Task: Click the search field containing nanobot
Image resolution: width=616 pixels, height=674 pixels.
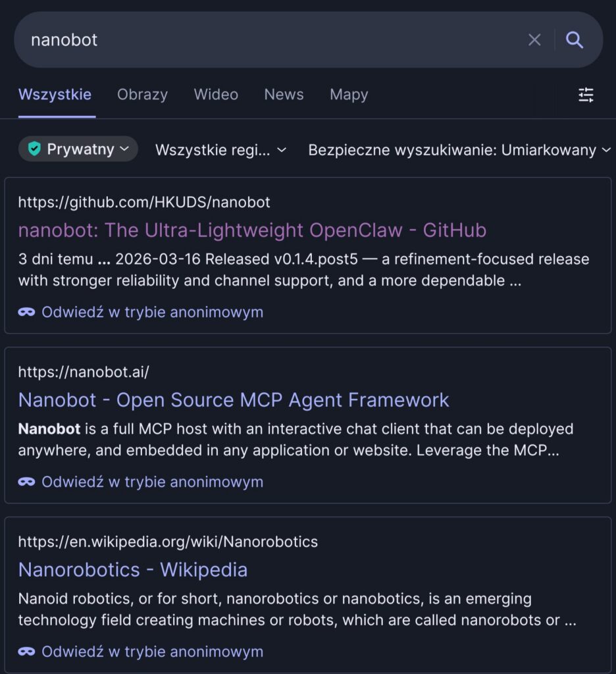Action: tap(263, 39)
